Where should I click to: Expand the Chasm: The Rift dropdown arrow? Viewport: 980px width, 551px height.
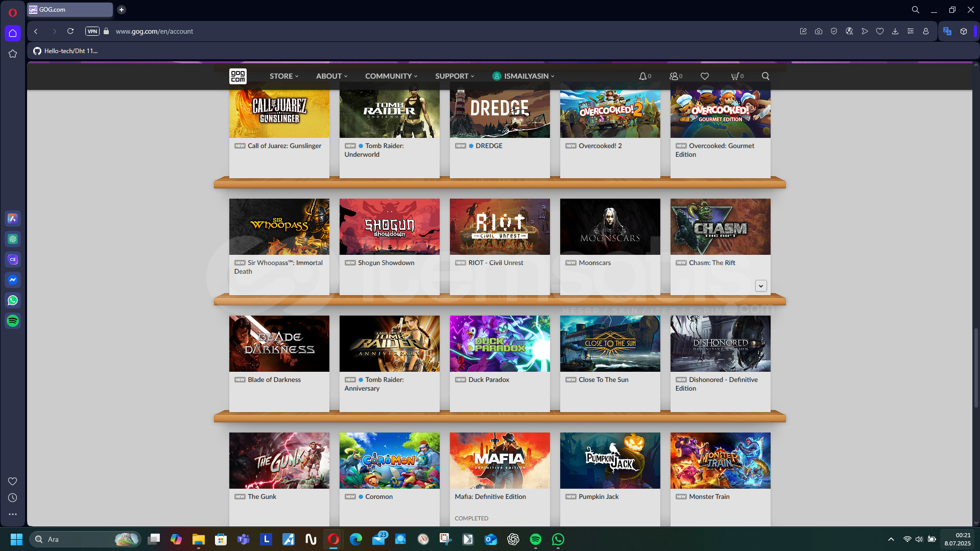click(x=761, y=286)
